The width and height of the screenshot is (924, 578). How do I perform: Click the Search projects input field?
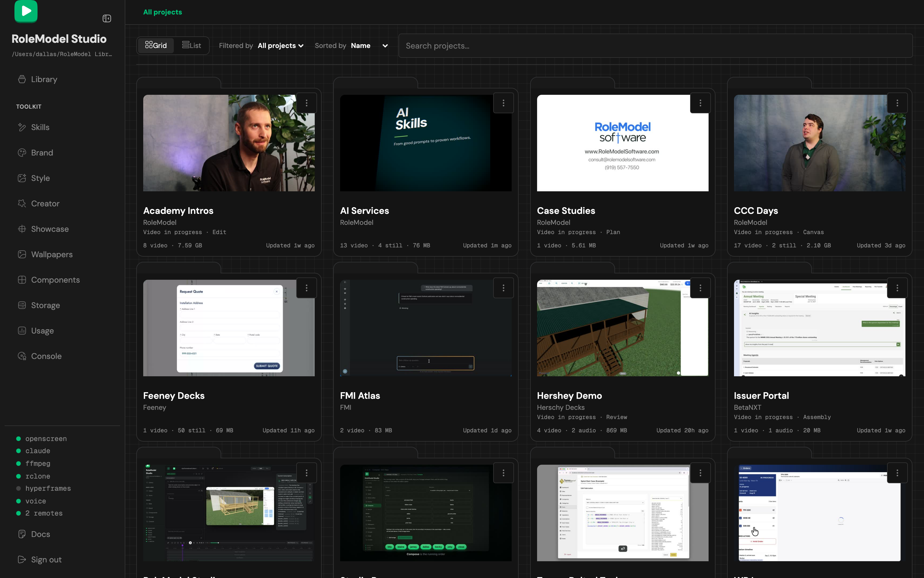[x=655, y=46]
